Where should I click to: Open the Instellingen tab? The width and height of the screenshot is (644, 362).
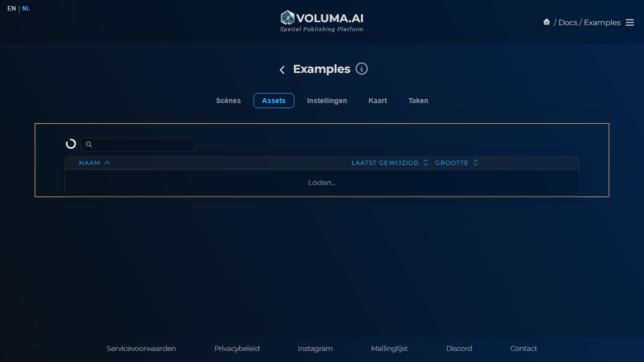point(327,101)
